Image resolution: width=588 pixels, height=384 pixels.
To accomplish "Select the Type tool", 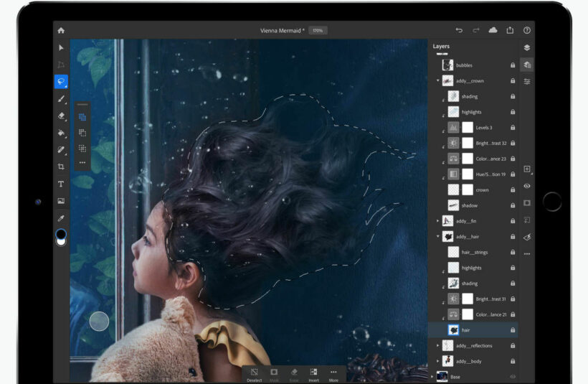I will click(x=61, y=184).
